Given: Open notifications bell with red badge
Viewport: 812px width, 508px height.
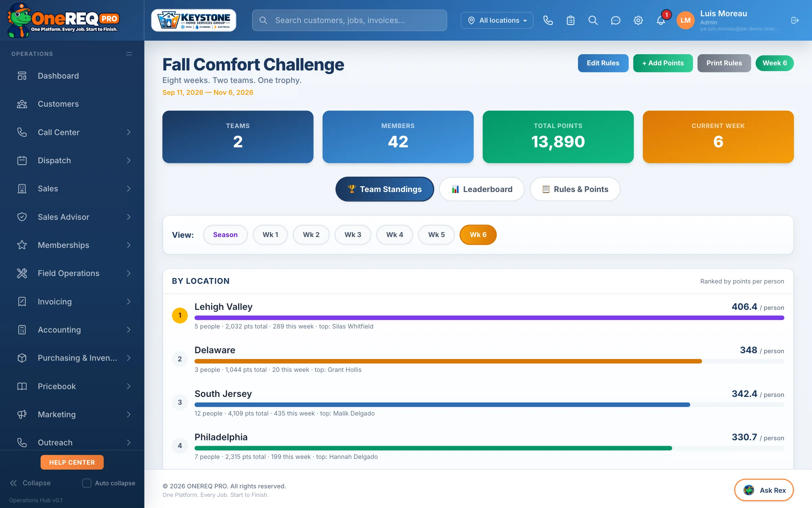Looking at the screenshot, I should [x=661, y=20].
